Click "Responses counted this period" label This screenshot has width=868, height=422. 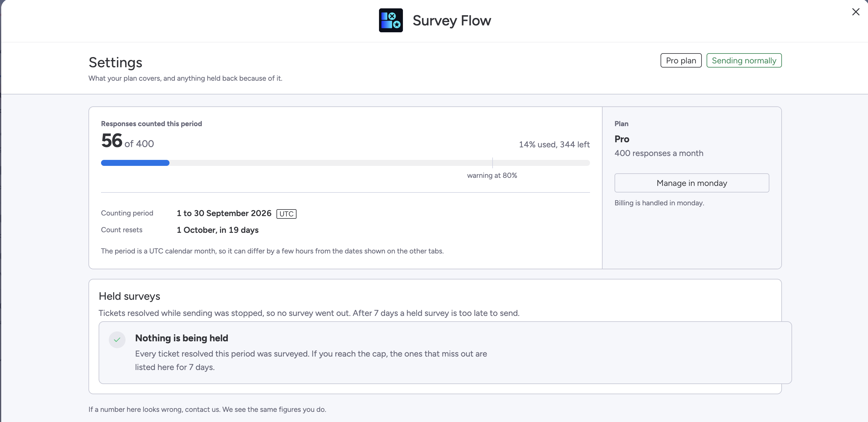(x=152, y=124)
